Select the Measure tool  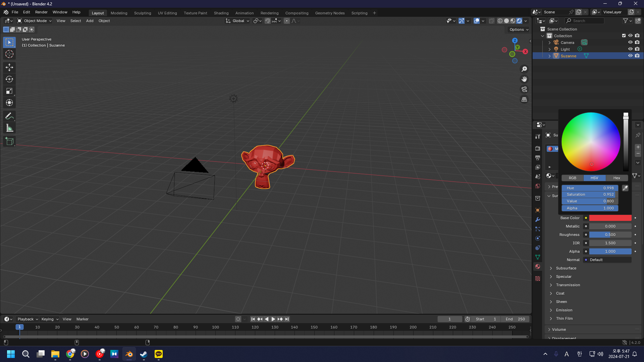click(9, 128)
